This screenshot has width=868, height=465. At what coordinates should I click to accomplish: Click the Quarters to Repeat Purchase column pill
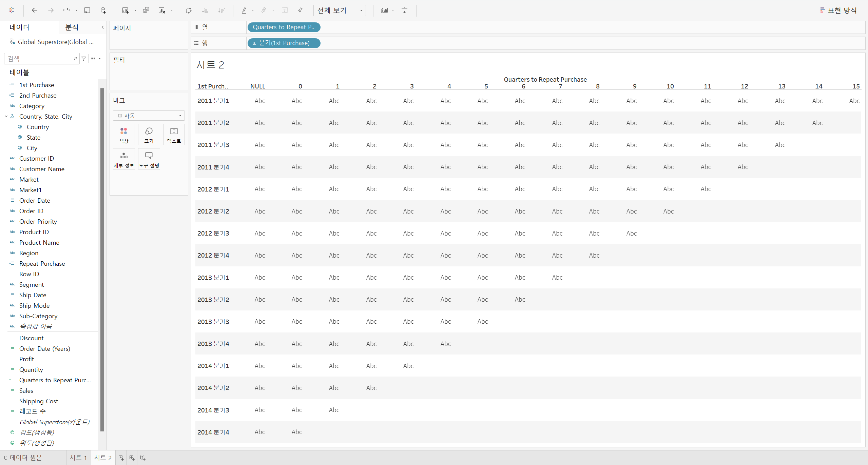tap(284, 27)
